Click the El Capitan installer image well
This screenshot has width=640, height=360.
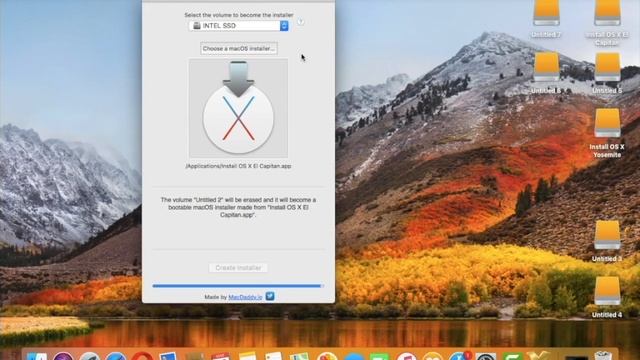[238, 108]
